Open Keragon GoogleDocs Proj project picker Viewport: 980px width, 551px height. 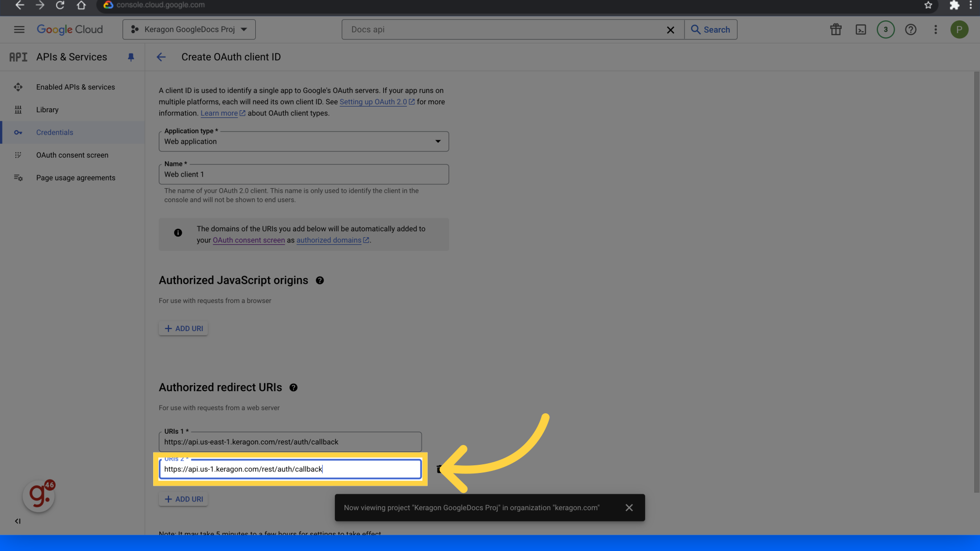(x=189, y=30)
